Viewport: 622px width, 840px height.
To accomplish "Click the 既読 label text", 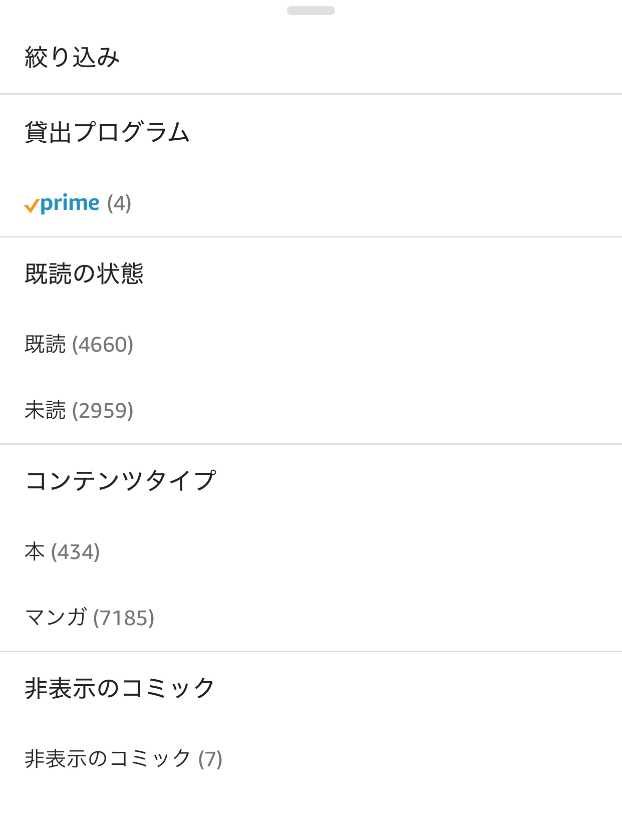I will (45, 345).
